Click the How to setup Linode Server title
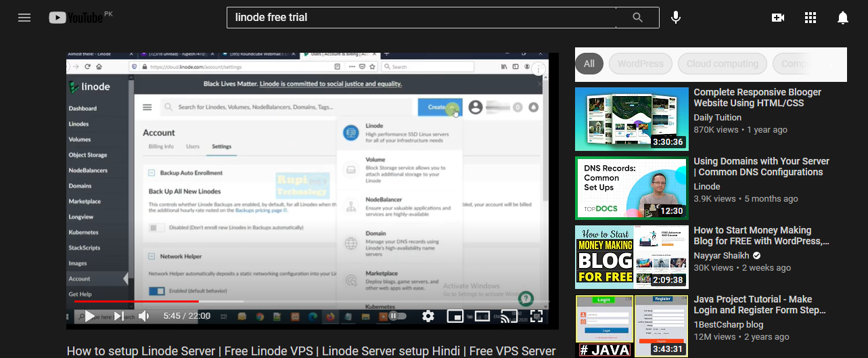This screenshot has height=358, width=868. tap(311, 351)
